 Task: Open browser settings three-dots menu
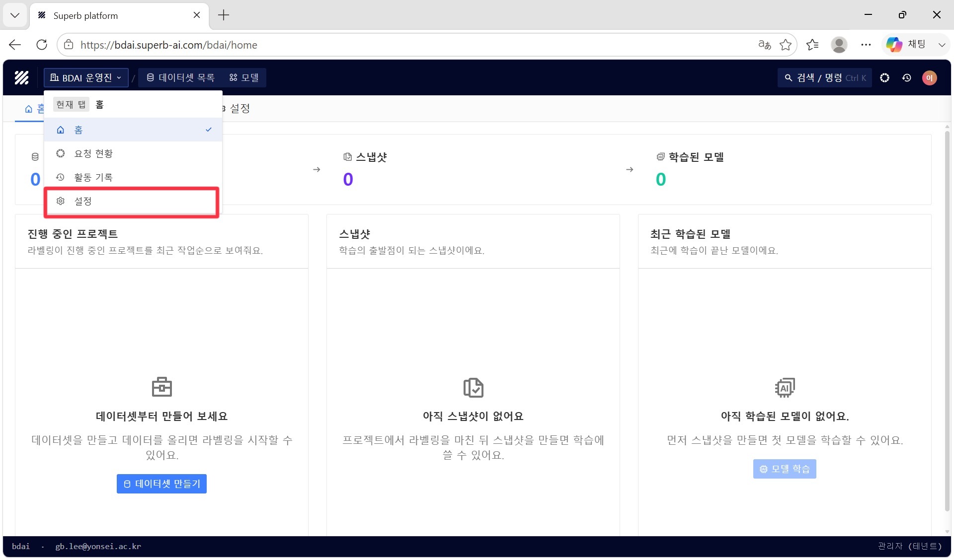(866, 45)
